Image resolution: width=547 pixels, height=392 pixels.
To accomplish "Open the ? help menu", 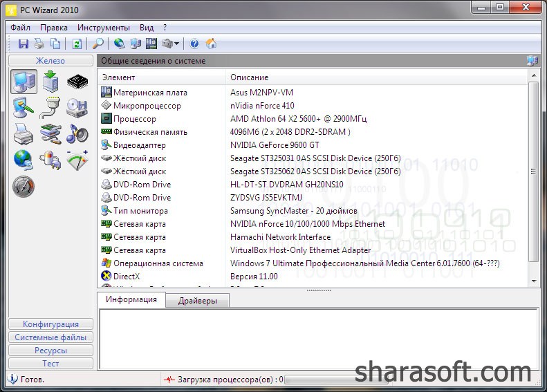I will [x=165, y=28].
